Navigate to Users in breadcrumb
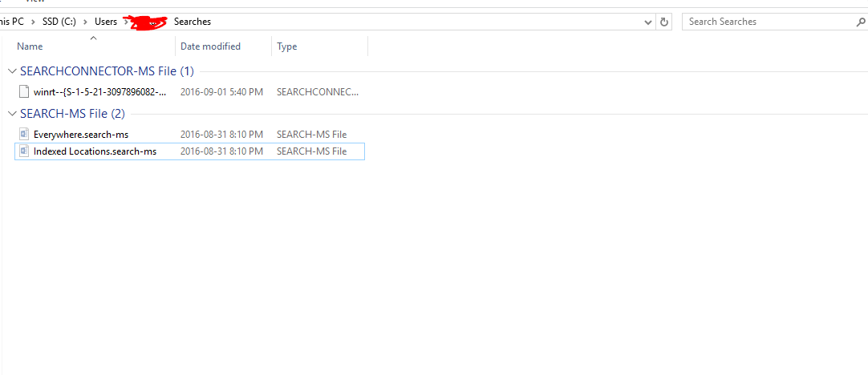This screenshot has height=375, width=868. click(106, 22)
